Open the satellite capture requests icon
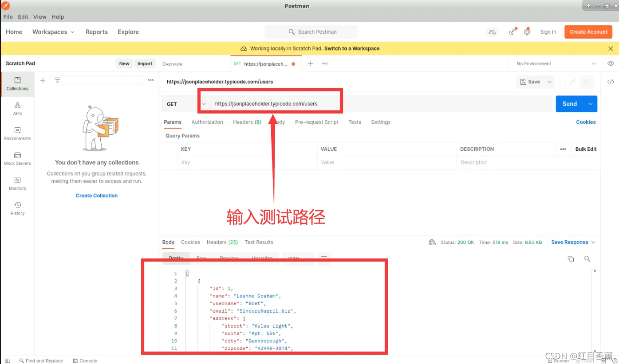This screenshot has height=364, width=619. 513,31
